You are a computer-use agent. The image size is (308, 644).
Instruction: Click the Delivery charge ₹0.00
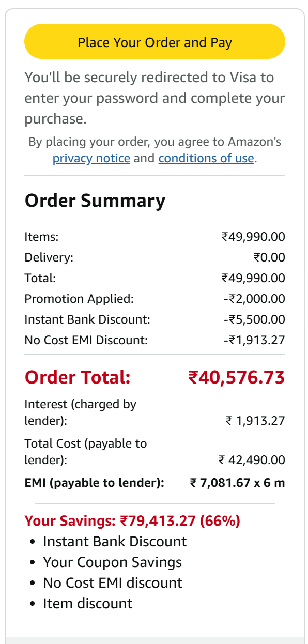point(269,257)
